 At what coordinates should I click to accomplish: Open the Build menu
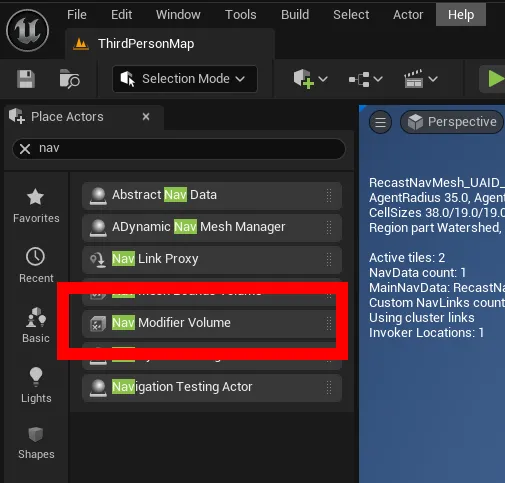point(295,14)
